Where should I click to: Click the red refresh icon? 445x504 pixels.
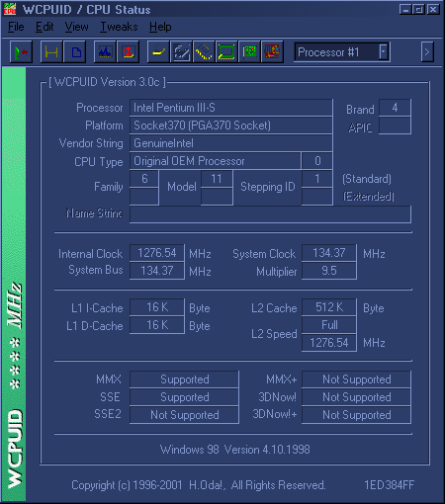pyautogui.click(x=128, y=51)
